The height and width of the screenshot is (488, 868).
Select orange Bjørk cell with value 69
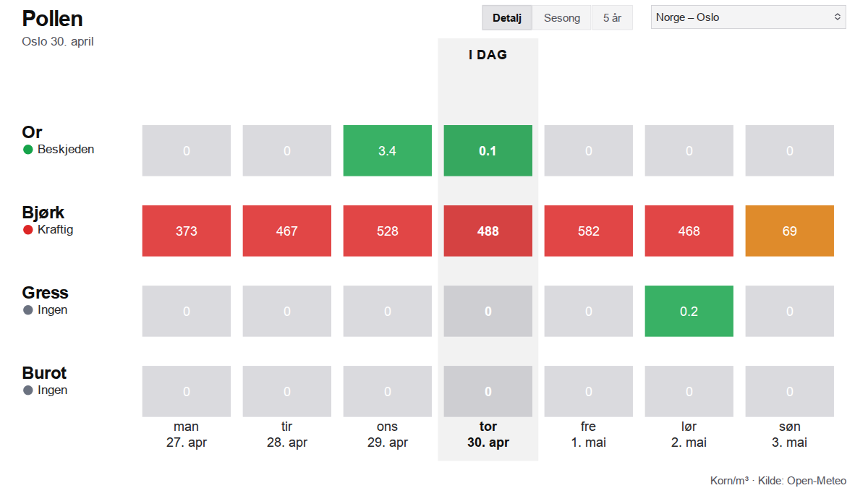click(789, 231)
